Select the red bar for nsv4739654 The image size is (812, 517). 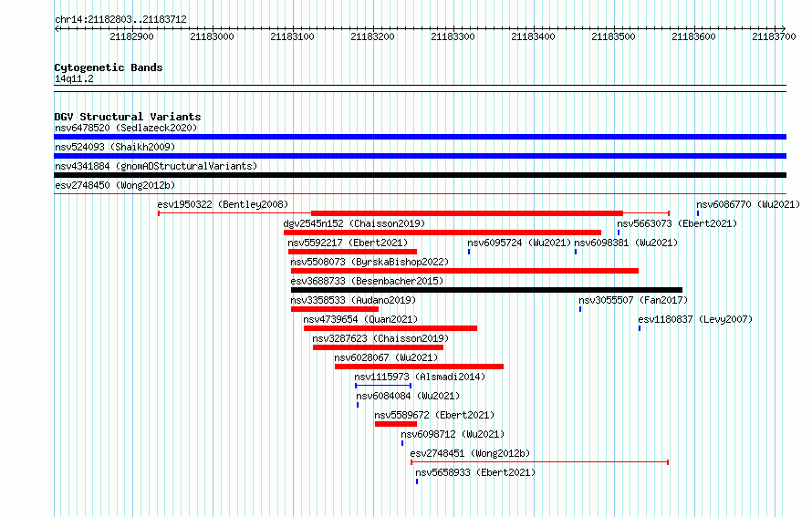(x=390, y=328)
